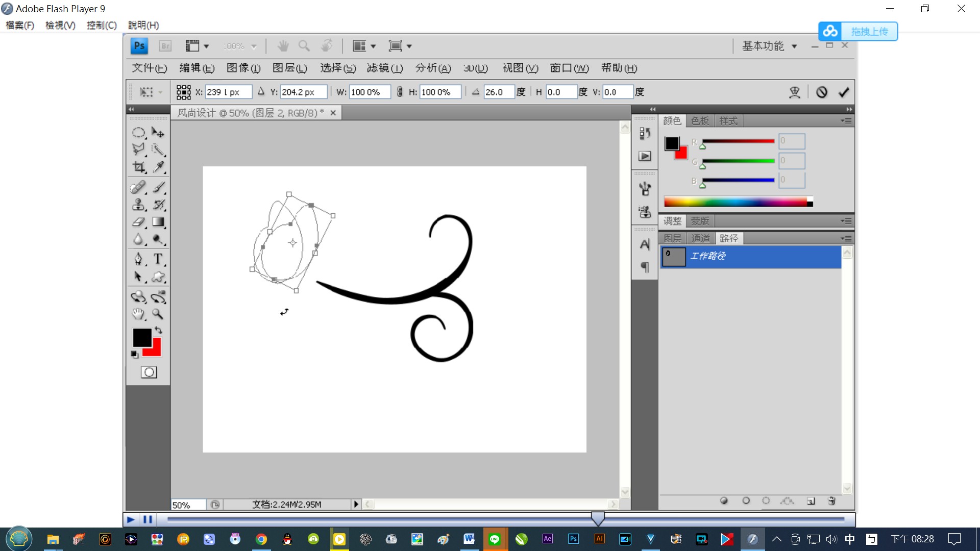Select the Pen tool

[x=138, y=259]
